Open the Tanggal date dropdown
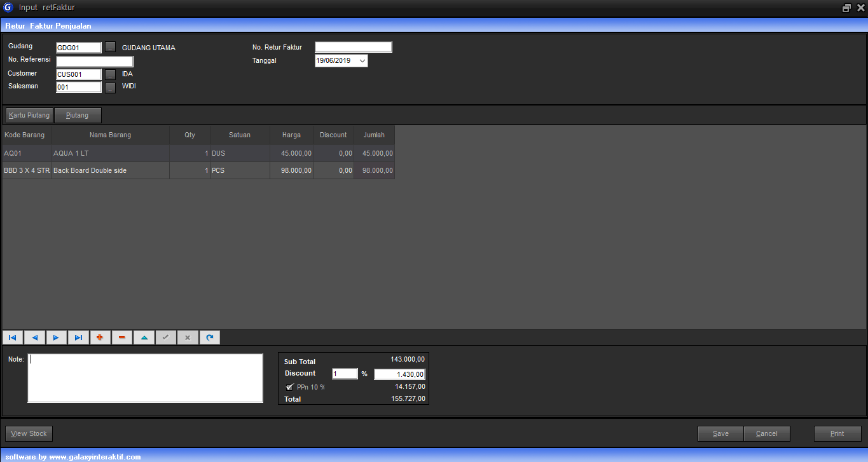 pos(362,61)
